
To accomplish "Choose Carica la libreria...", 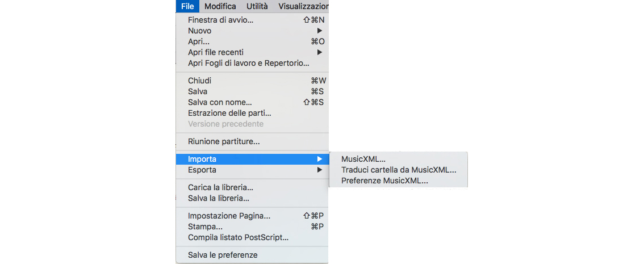I will [x=220, y=187].
